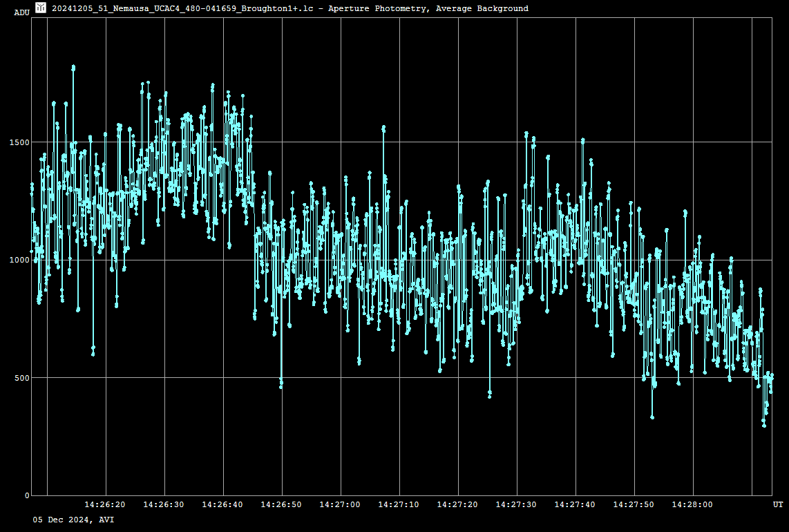The width and height of the screenshot is (789, 532).
Task: Click the '1000' y-axis value
Action: (x=19, y=260)
